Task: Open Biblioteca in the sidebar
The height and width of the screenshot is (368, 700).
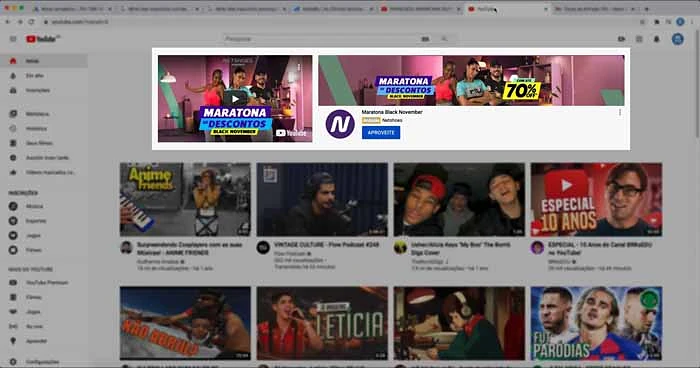Action: pyautogui.click(x=44, y=114)
